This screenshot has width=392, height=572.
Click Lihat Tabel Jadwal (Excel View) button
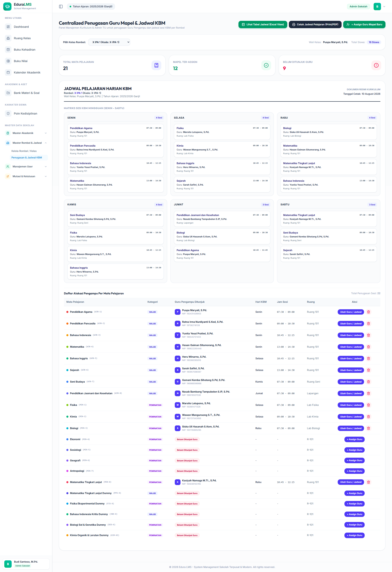click(263, 25)
